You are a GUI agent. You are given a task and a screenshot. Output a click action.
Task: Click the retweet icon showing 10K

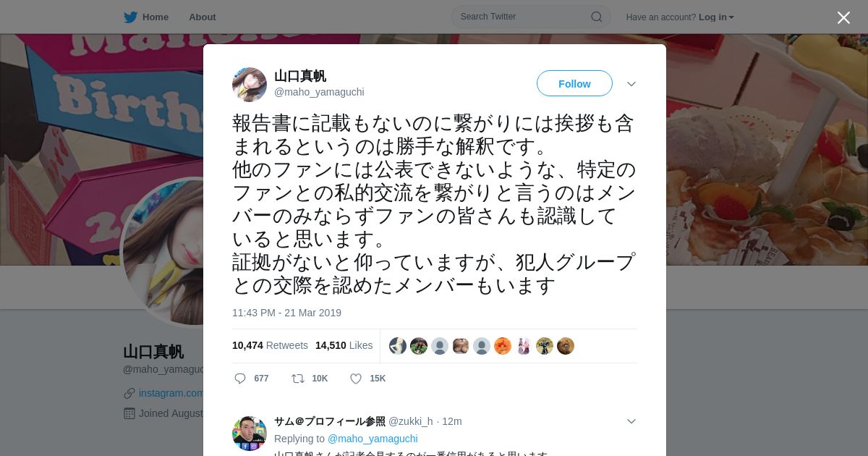pyautogui.click(x=297, y=379)
